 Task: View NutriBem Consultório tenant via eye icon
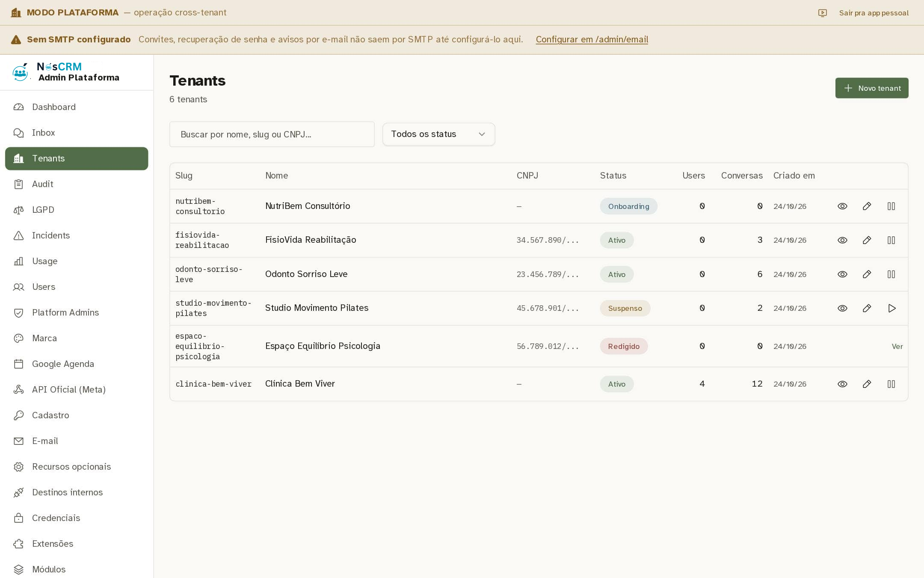point(842,206)
